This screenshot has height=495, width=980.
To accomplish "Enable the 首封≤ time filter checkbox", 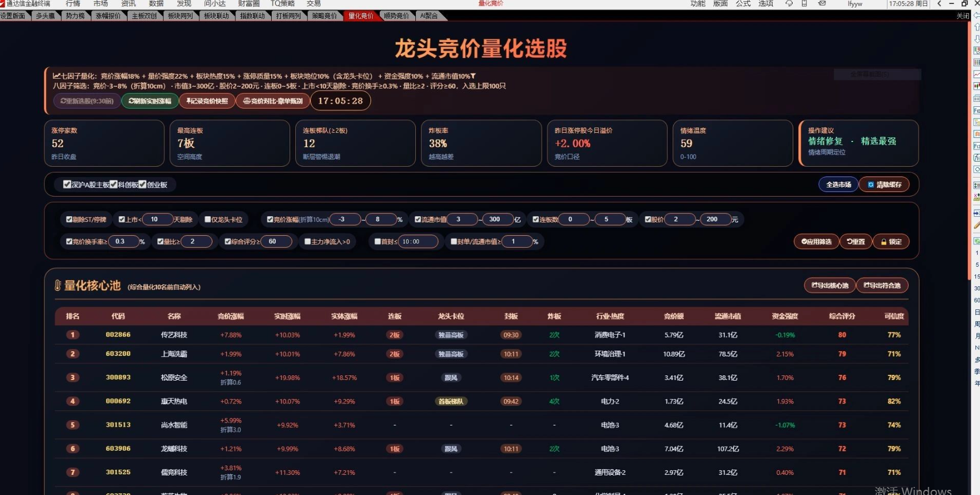I will pos(378,241).
